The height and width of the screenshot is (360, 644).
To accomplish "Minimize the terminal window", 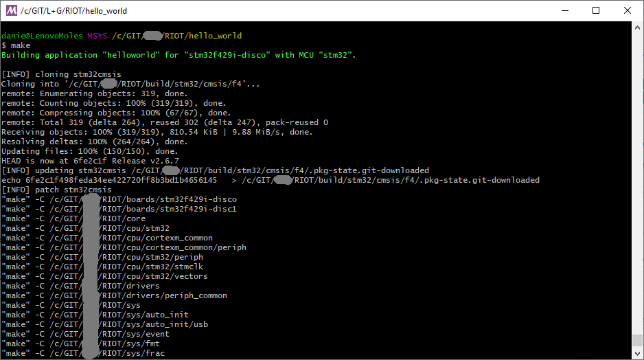I will (x=564, y=10).
